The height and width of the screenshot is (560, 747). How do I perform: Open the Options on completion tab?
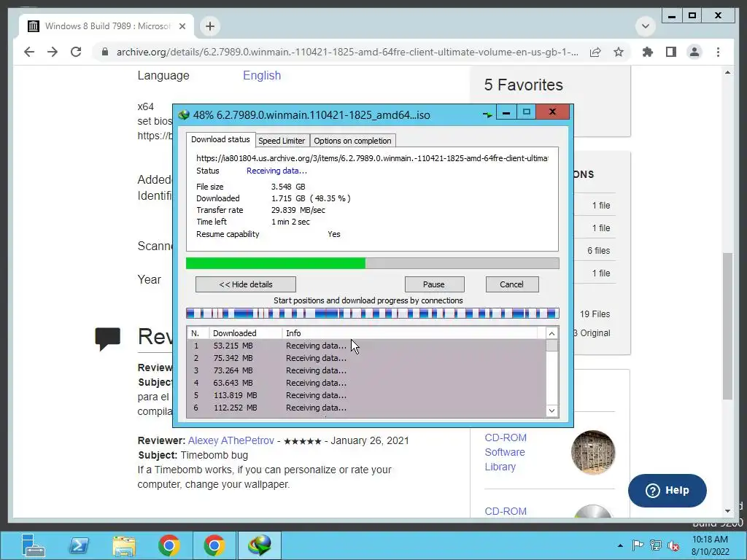point(352,141)
